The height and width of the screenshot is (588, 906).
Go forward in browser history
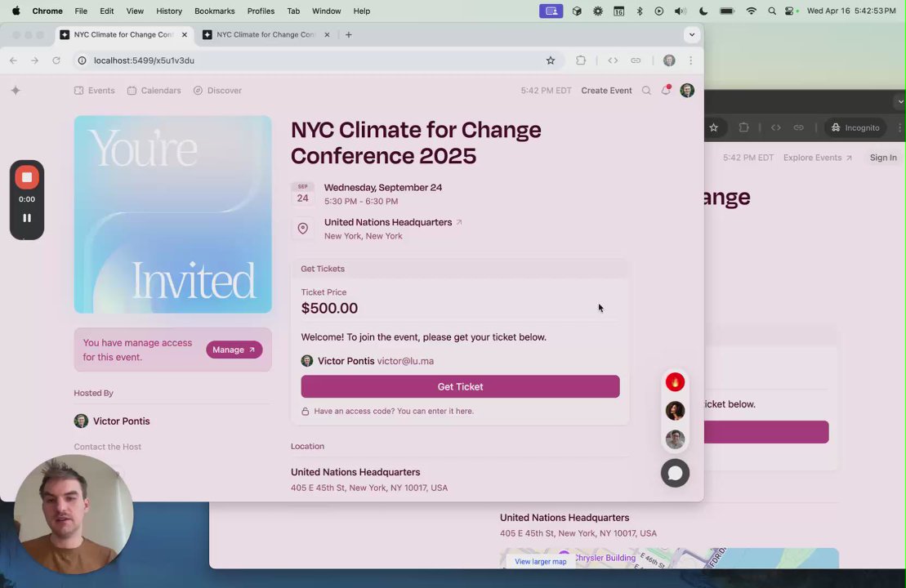coord(34,60)
